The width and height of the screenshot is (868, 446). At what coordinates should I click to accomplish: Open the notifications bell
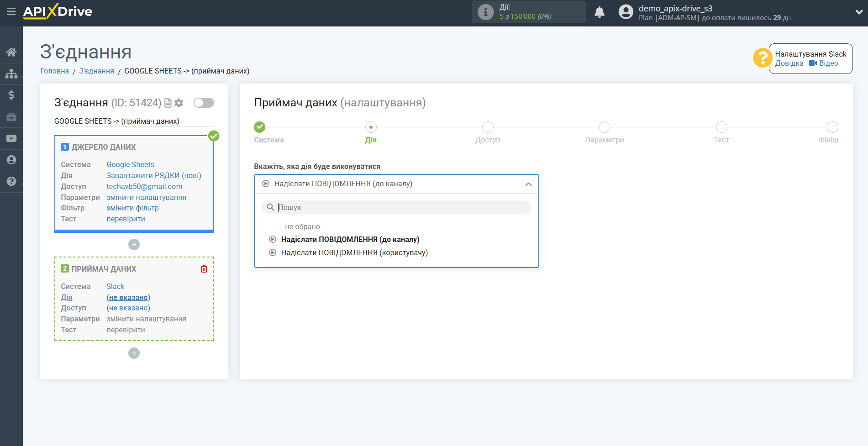point(600,12)
